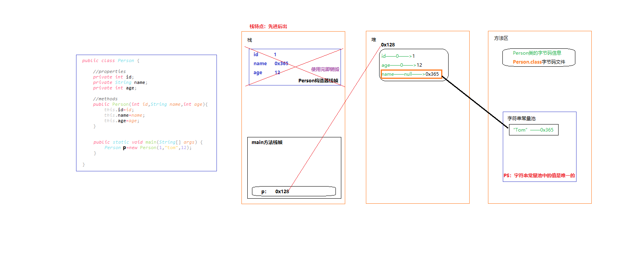This screenshot has height=265, width=644.
Task: Select the 'main方法栈帧' heading
Action: click(267, 142)
